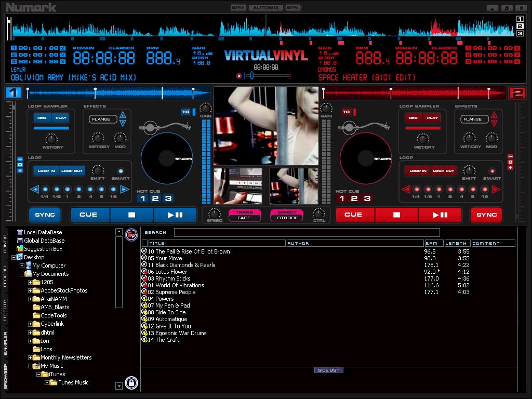Click deck 1 loop shift left arrow
The height and width of the screenshot is (399, 532).
pos(34,189)
